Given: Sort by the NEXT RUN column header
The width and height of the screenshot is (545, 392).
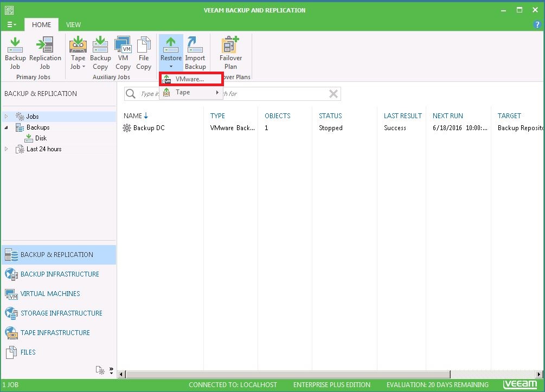Looking at the screenshot, I should click(x=448, y=115).
